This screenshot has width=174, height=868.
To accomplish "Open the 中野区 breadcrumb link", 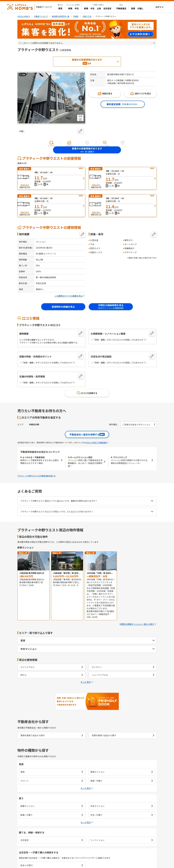I will coord(76,16).
